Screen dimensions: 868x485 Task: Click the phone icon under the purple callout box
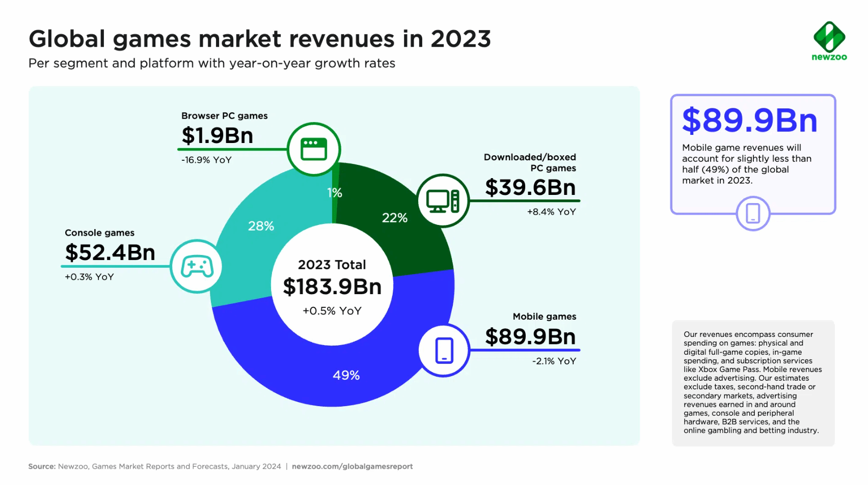point(753,213)
